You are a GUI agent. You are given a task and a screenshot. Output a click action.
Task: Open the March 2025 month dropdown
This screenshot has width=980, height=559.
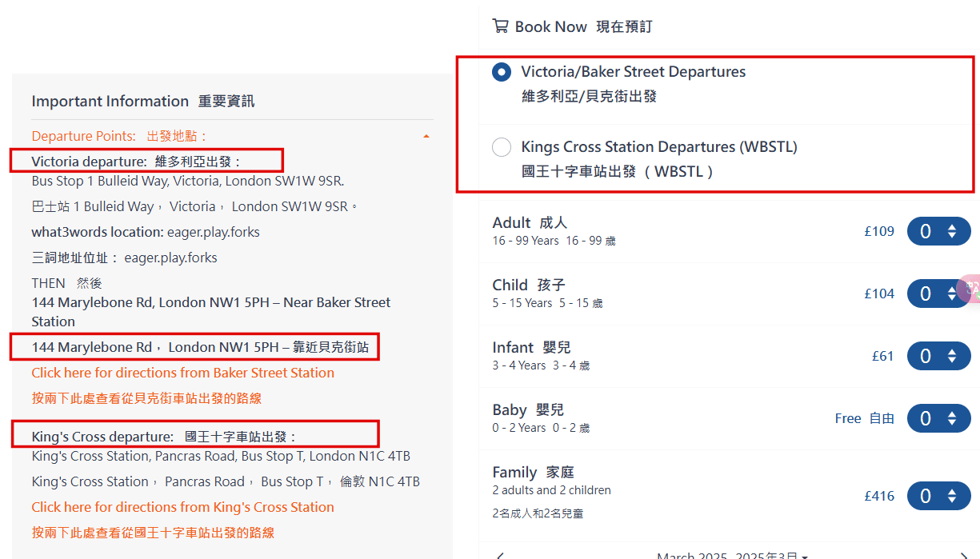coord(732,555)
